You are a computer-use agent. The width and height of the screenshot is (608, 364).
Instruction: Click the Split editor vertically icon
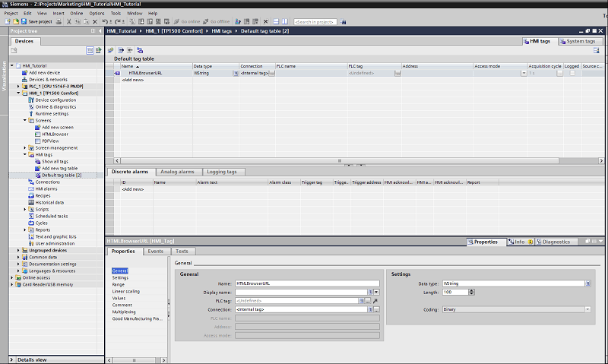(x=285, y=22)
